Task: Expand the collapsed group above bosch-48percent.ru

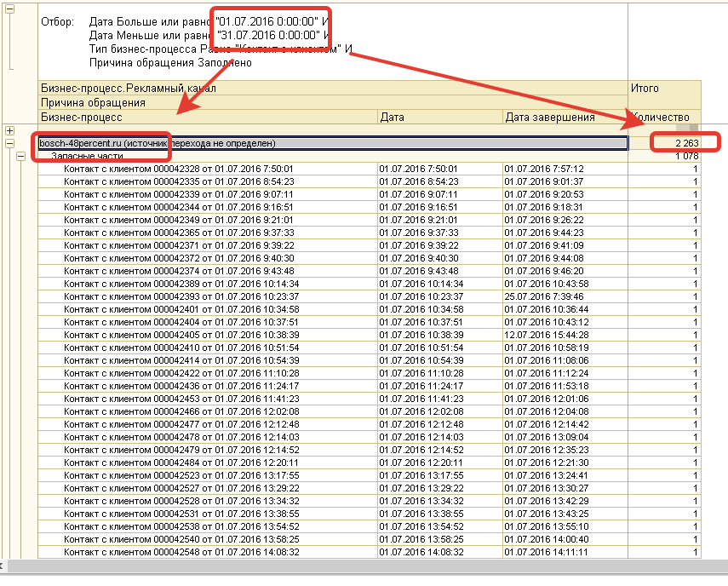Action: pyautogui.click(x=9, y=131)
